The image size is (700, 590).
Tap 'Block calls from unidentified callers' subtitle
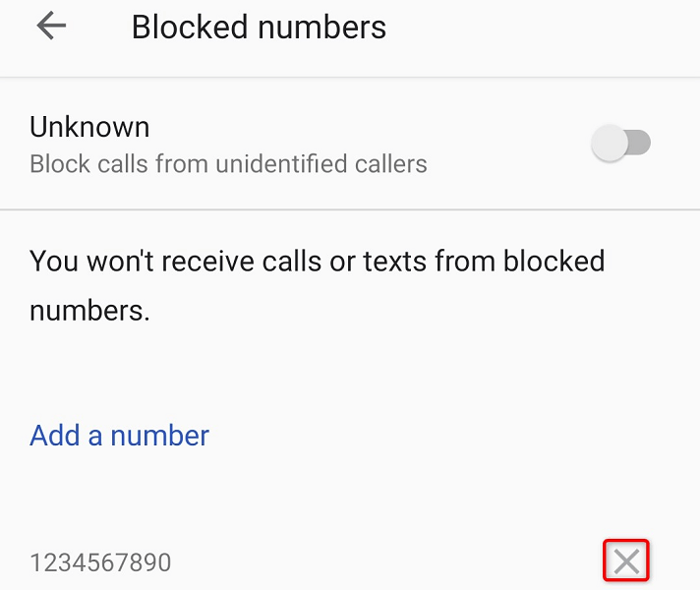coord(228,164)
